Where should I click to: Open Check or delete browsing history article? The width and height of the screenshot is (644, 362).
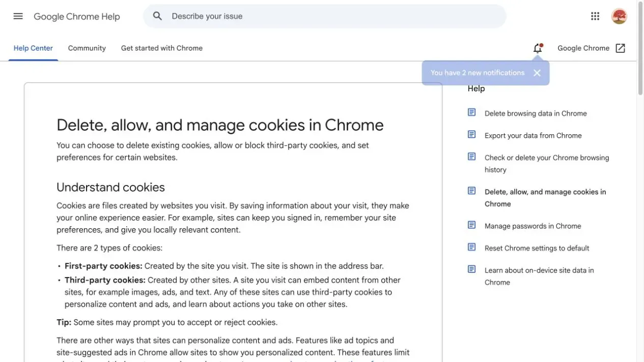coord(547,164)
